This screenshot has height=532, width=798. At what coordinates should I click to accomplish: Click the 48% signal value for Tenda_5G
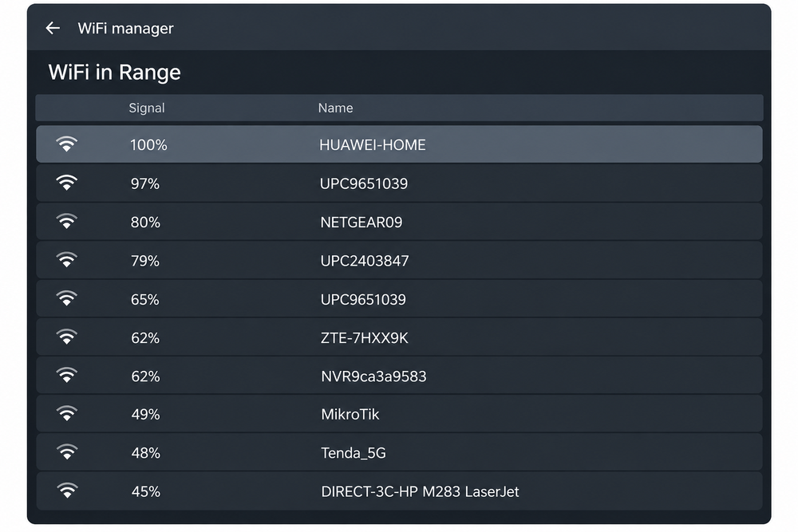(x=145, y=453)
